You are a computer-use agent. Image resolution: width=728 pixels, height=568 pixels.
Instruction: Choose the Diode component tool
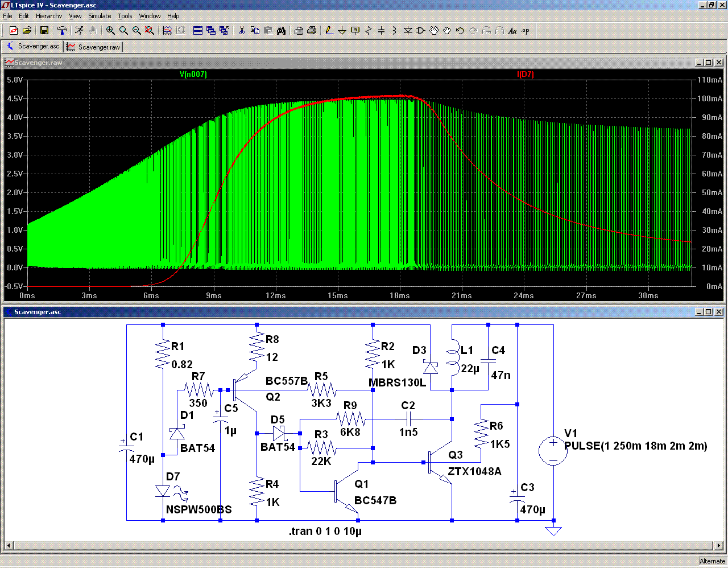tap(408, 31)
